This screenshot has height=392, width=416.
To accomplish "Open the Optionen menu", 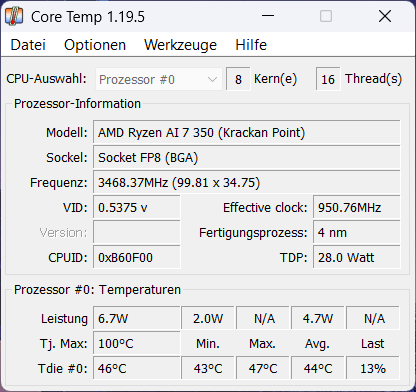I will click(x=95, y=45).
